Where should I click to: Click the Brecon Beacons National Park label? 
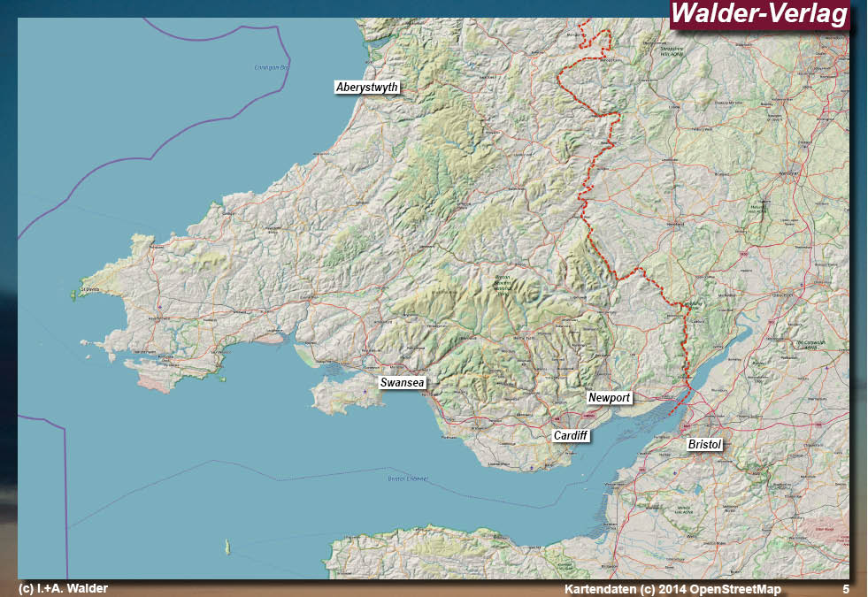tap(503, 287)
